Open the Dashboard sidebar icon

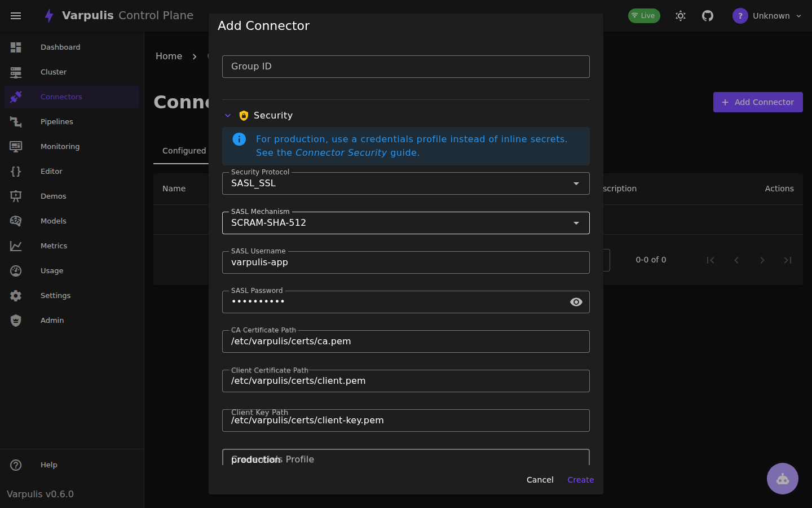[16, 47]
